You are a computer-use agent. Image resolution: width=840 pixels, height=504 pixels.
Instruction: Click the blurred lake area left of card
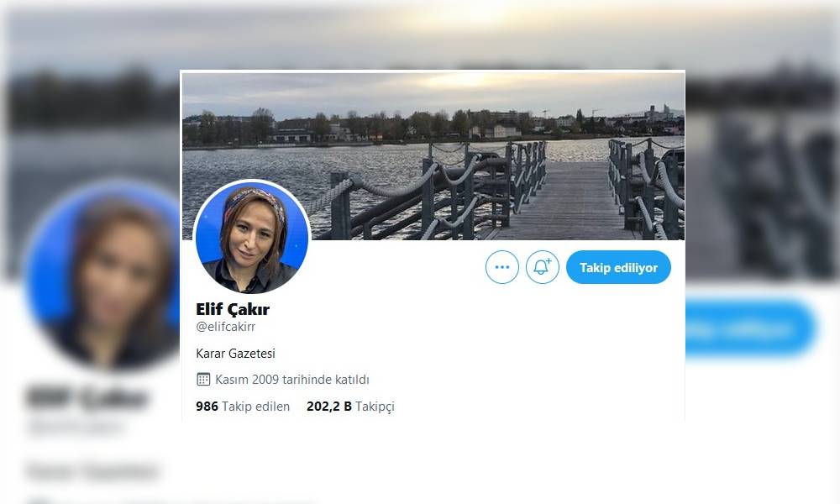click(x=94, y=155)
